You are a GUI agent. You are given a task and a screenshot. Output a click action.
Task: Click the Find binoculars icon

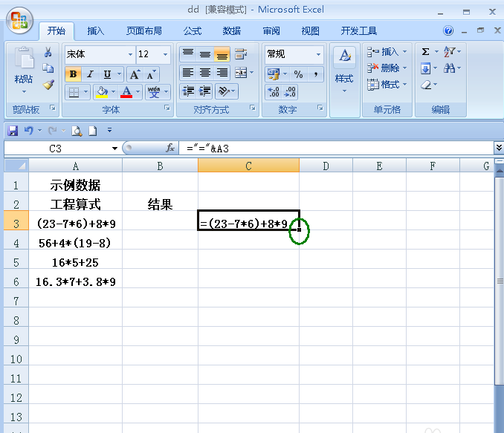point(449,68)
